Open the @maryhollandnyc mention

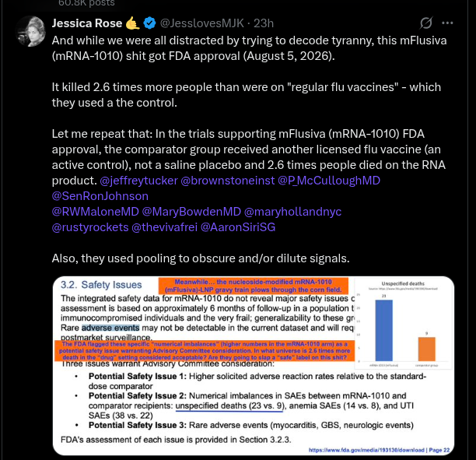tap(293, 212)
